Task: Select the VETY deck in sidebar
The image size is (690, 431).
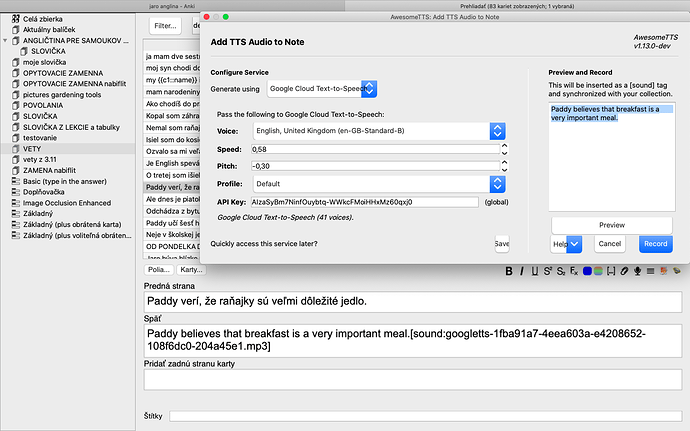Action: coord(32,149)
